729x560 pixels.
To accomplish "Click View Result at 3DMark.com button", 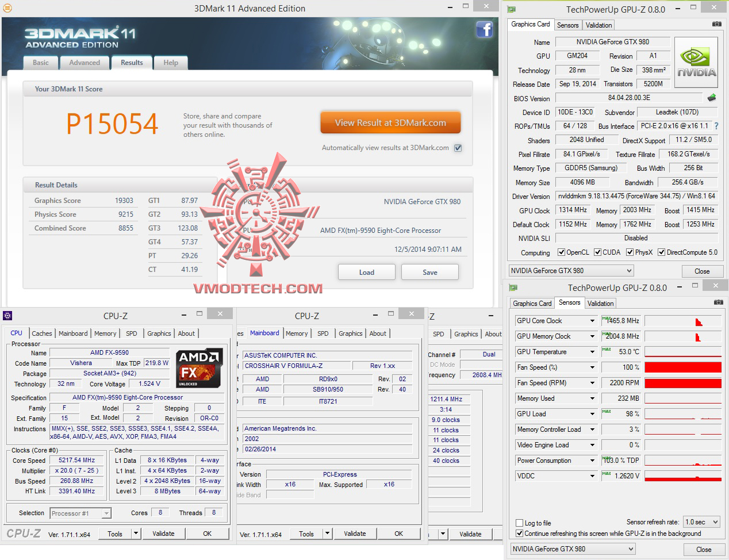I will coord(390,122).
